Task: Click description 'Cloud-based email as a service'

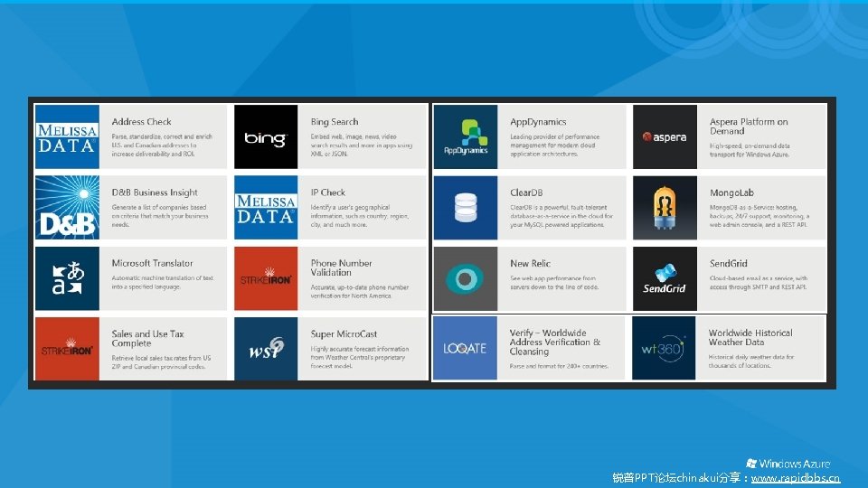Action: coord(759,282)
